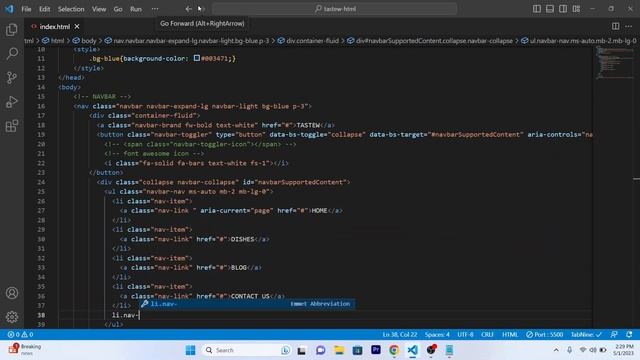Select the index.html editor tab

(x=55, y=27)
